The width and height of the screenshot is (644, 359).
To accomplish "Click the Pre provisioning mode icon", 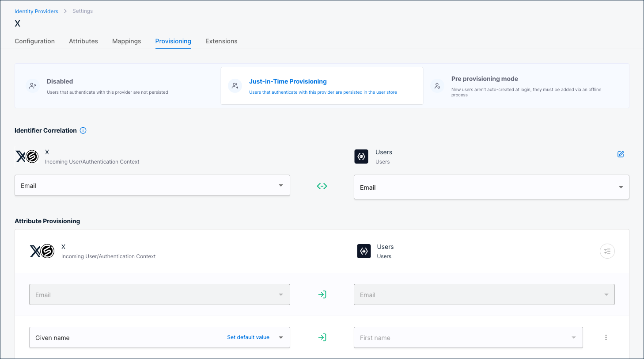I will (x=437, y=86).
